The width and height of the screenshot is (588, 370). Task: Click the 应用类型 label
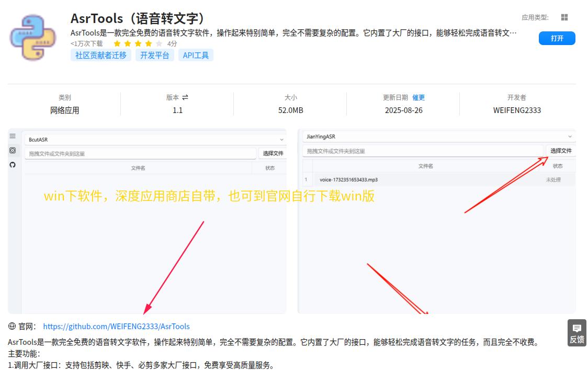pyautogui.click(x=535, y=17)
